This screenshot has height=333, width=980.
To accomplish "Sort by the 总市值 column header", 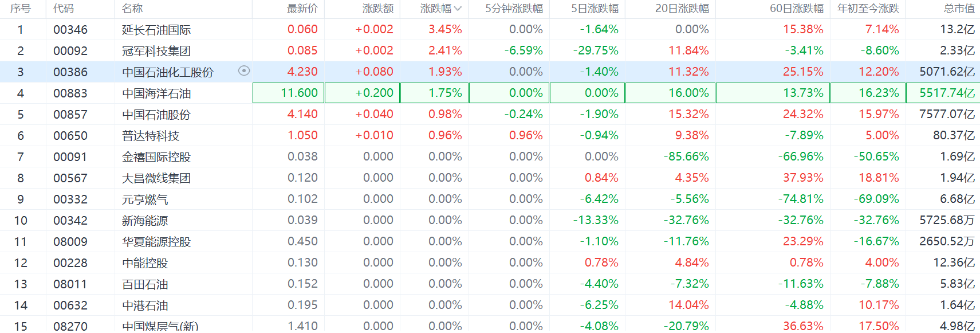I will tap(958, 9).
